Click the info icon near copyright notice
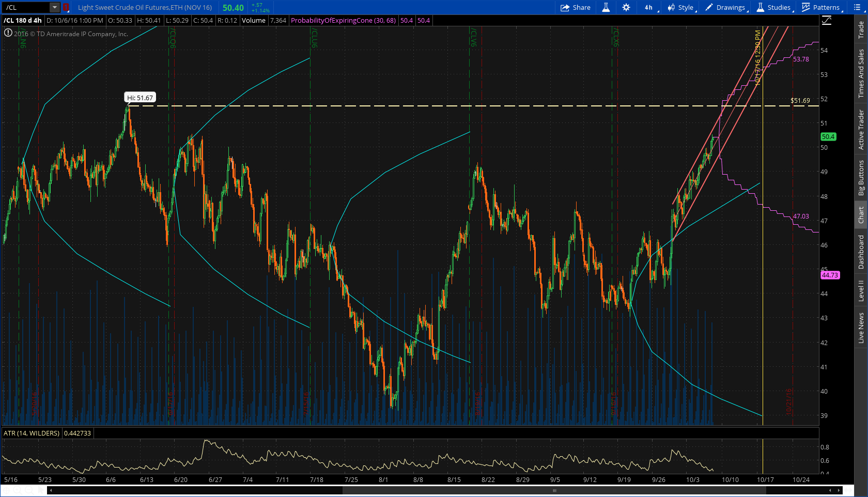 tap(8, 33)
